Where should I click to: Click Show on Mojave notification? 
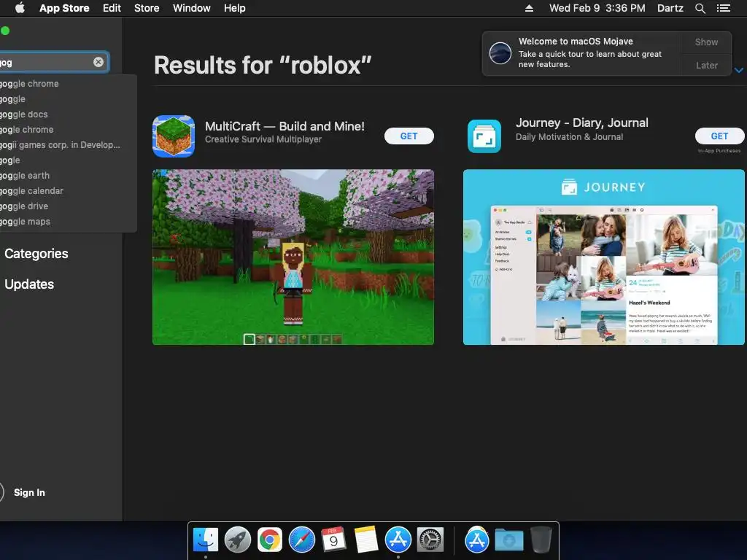706,42
